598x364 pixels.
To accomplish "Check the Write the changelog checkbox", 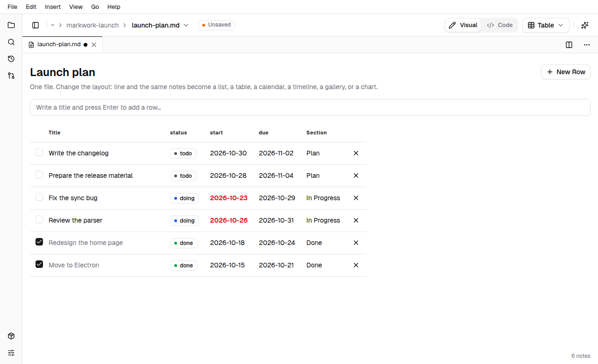I will pos(39,152).
